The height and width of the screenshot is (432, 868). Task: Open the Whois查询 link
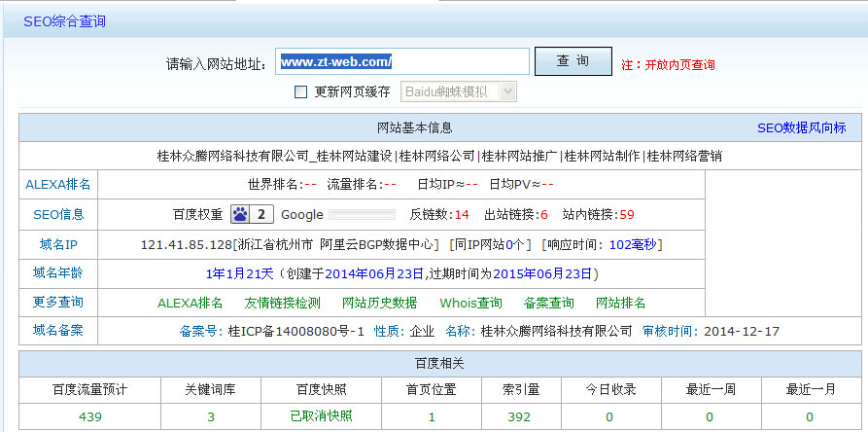point(471,303)
